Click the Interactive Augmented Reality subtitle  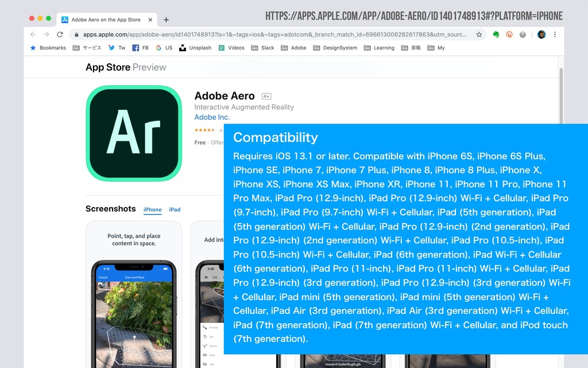(x=243, y=107)
